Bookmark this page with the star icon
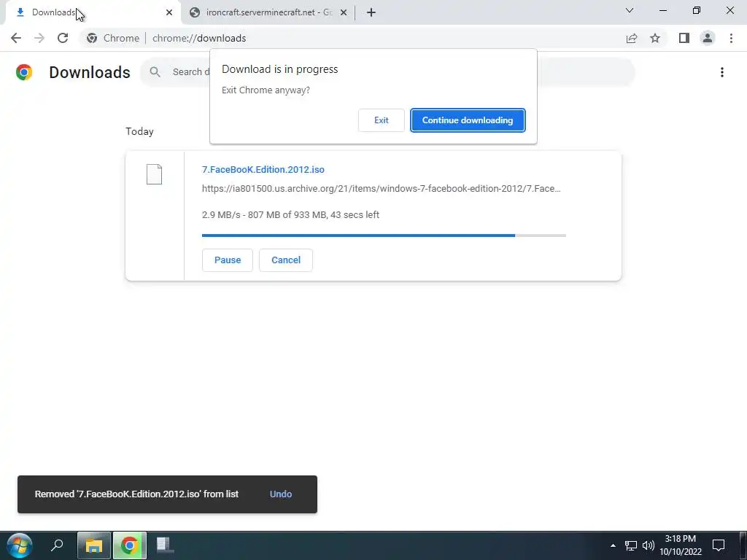 click(x=655, y=38)
